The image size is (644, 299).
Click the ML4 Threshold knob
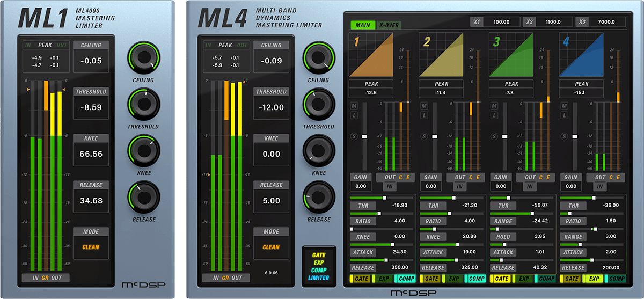point(319,105)
